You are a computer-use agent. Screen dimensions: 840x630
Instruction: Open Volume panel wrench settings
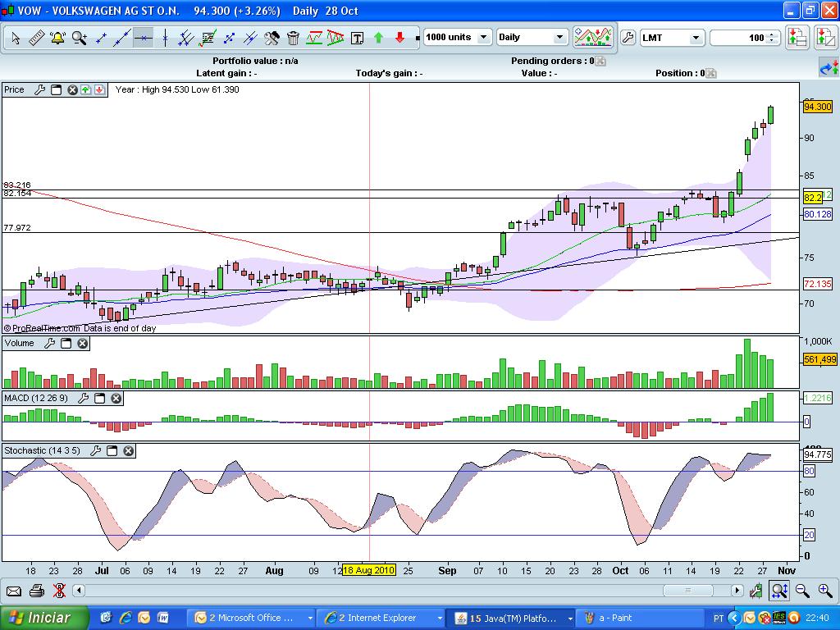[50, 344]
